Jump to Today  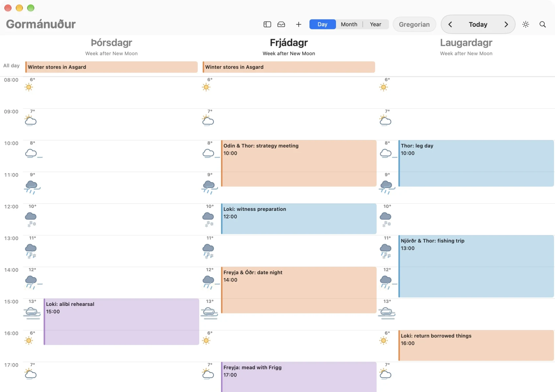pyautogui.click(x=478, y=24)
